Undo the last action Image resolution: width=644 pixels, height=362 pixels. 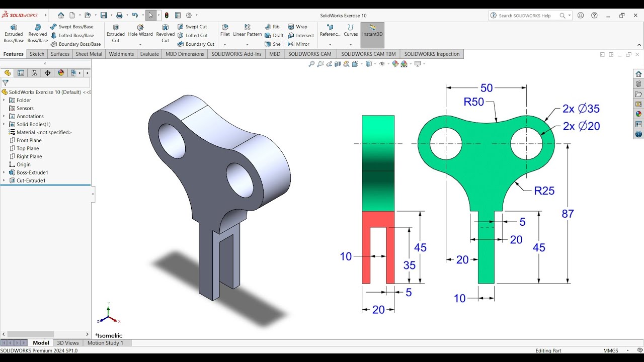(134, 15)
